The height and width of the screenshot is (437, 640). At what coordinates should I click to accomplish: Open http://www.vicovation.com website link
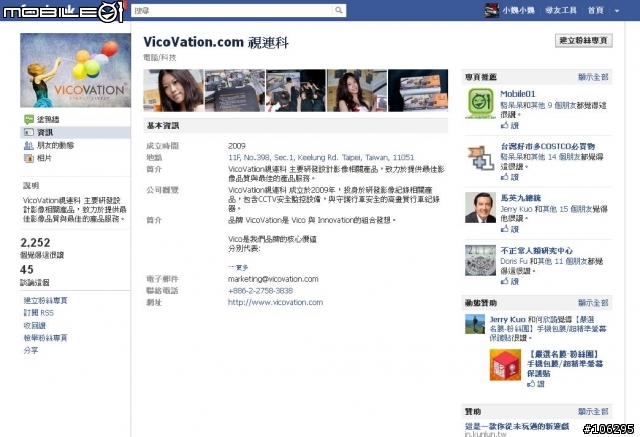[276, 302]
